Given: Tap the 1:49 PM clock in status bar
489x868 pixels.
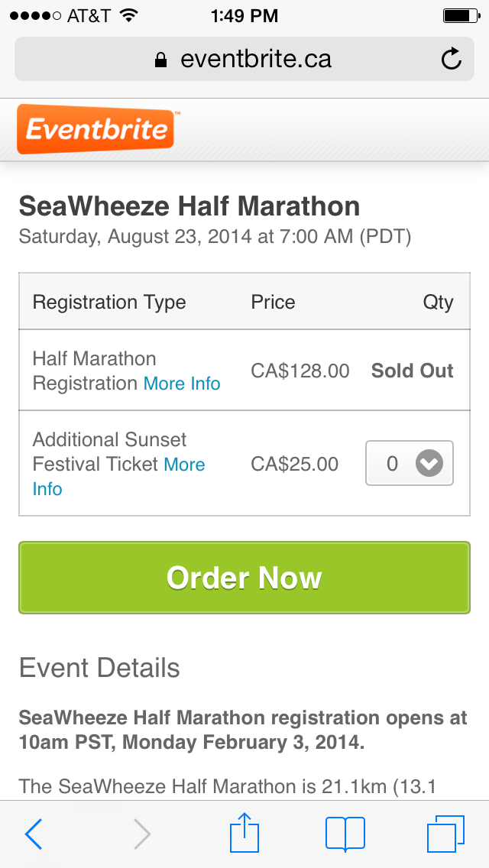Looking at the screenshot, I should tap(244, 15).
